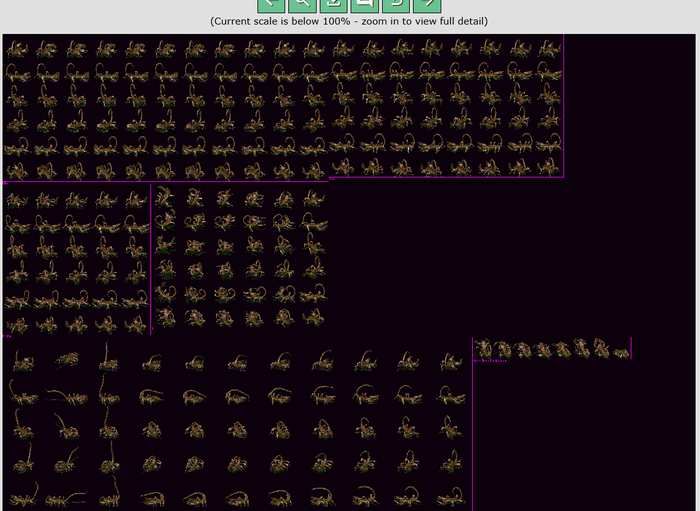Select bottom-left sprite of the whole sheet
700x511 pixels.
pyautogui.click(x=22, y=495)
